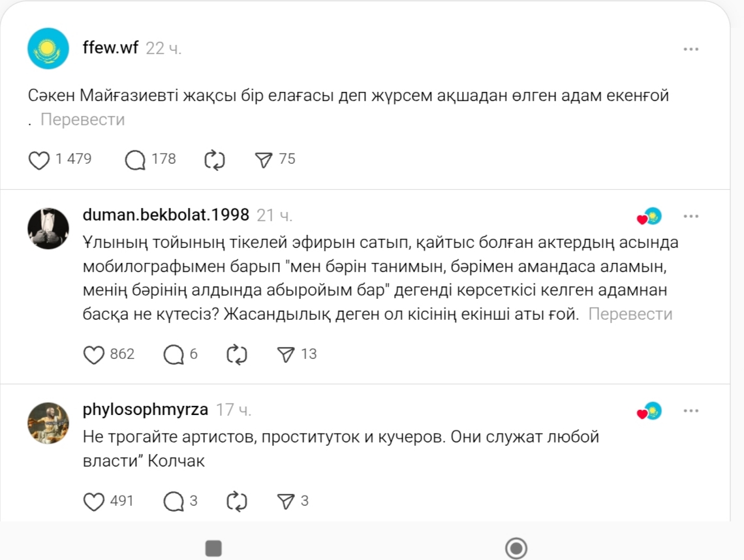Tap the circular home navigation button
The image size is (744, 560).
[516, 548]
